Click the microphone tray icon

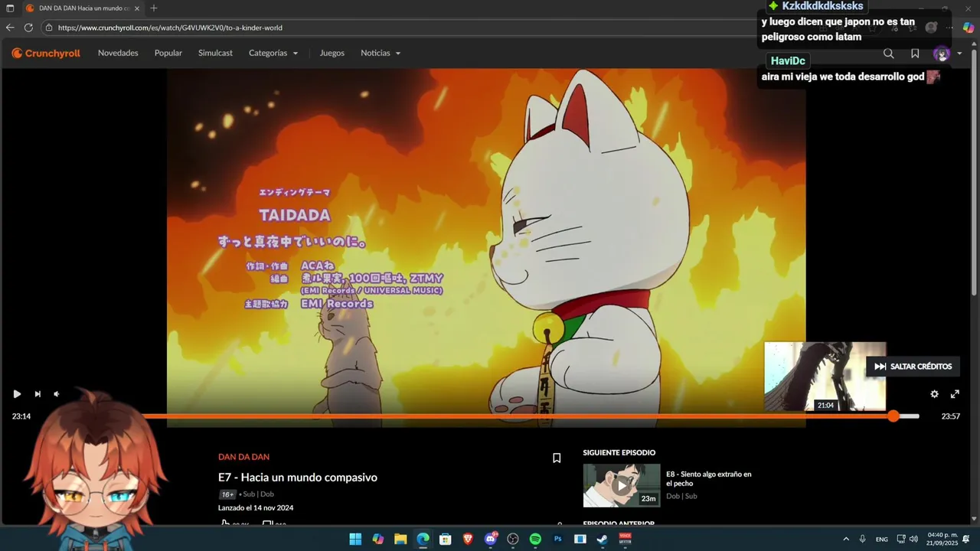pyautogui.click(x=863, y=539)
